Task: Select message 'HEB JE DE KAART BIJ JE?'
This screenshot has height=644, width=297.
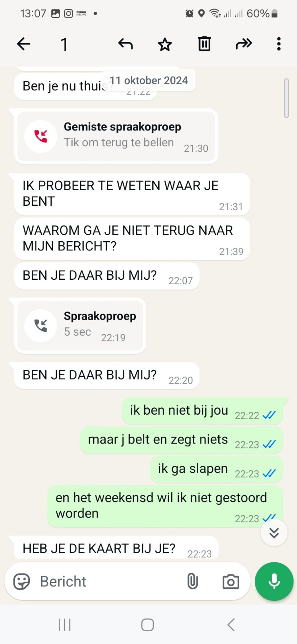Action: coord(116,548)
